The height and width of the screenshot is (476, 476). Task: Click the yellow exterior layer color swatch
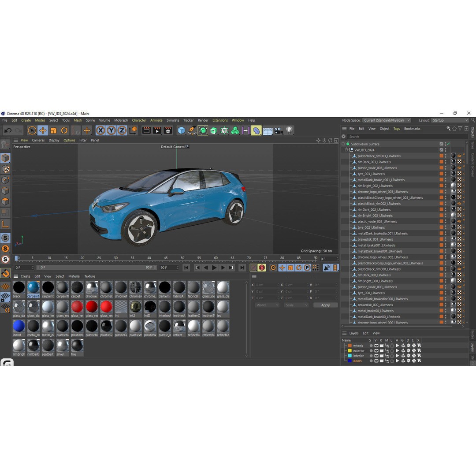coord(350,351)
